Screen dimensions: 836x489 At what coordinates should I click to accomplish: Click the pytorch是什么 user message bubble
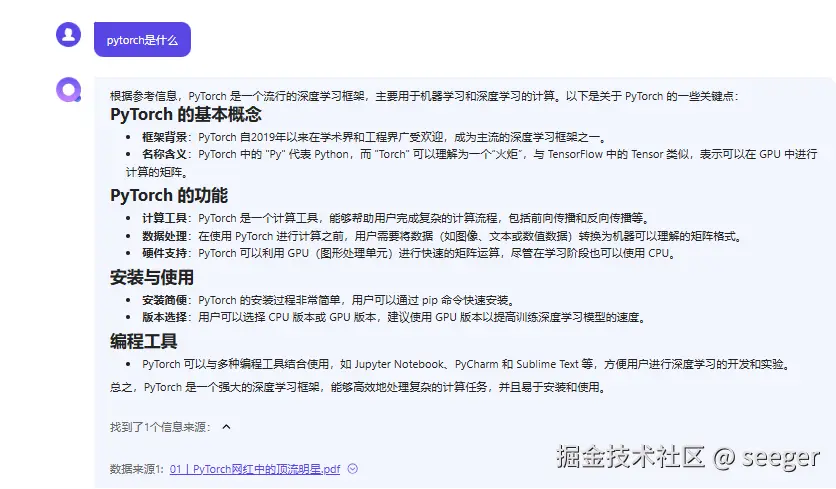click(x=142, y=39)
